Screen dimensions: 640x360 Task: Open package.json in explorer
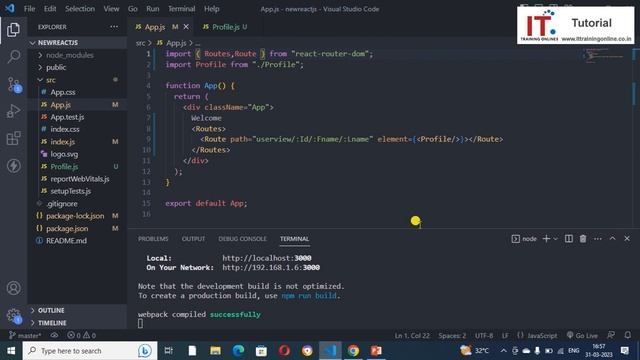tap(77, 229)
